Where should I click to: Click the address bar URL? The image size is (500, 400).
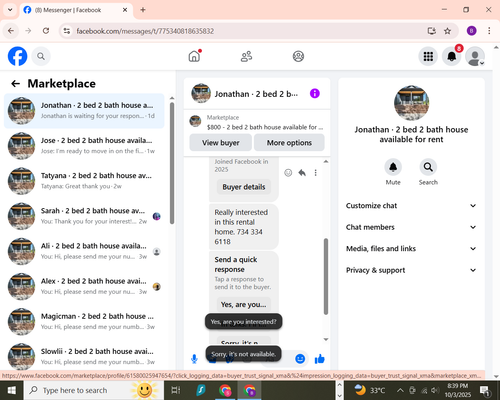[145, 31]
